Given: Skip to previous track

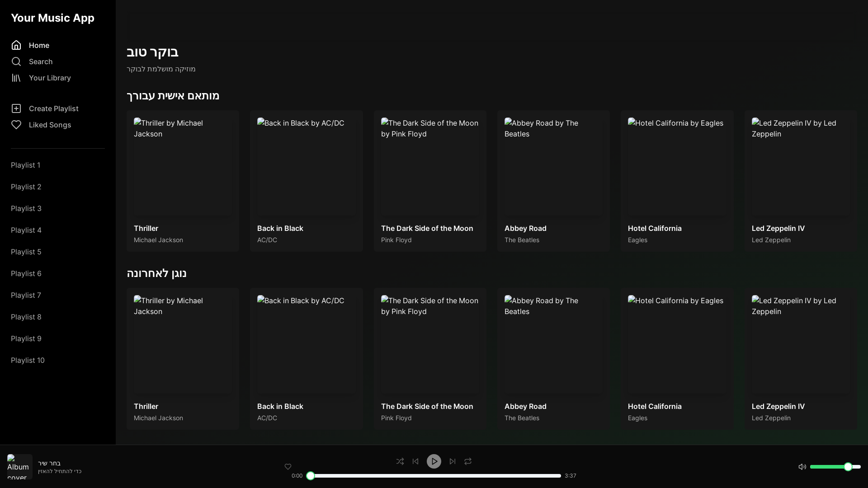Looking at the screenshot, I should [415, 461].
